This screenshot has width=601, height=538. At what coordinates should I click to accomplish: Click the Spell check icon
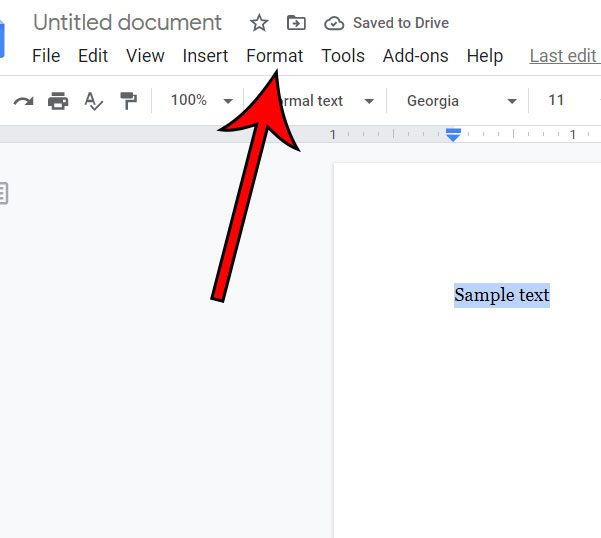click(94, 101)
